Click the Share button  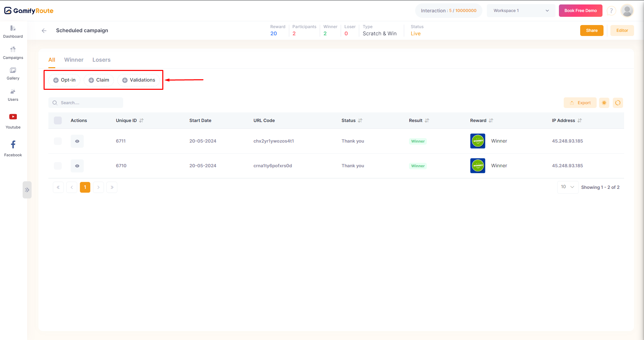point(592,31)
